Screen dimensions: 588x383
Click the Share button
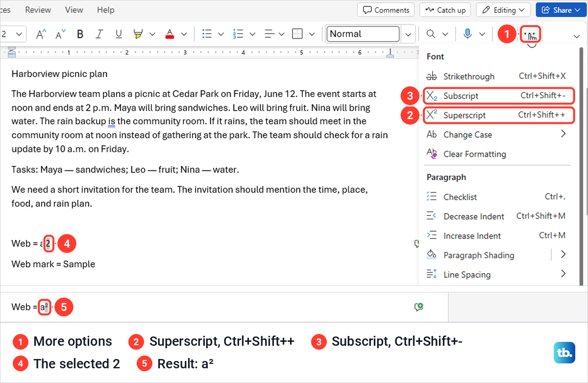point(561,10)
